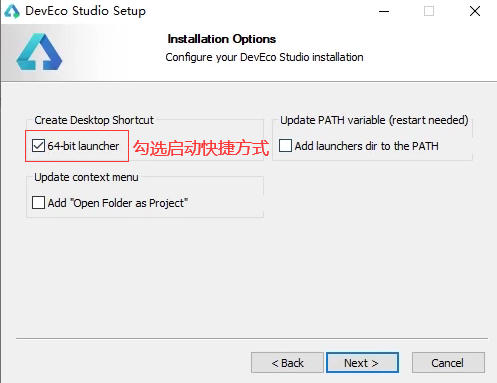Click the "Add launchers dir to the PATH" label
This screenshot has height=383, width=497.
click(x=367, y=146)
